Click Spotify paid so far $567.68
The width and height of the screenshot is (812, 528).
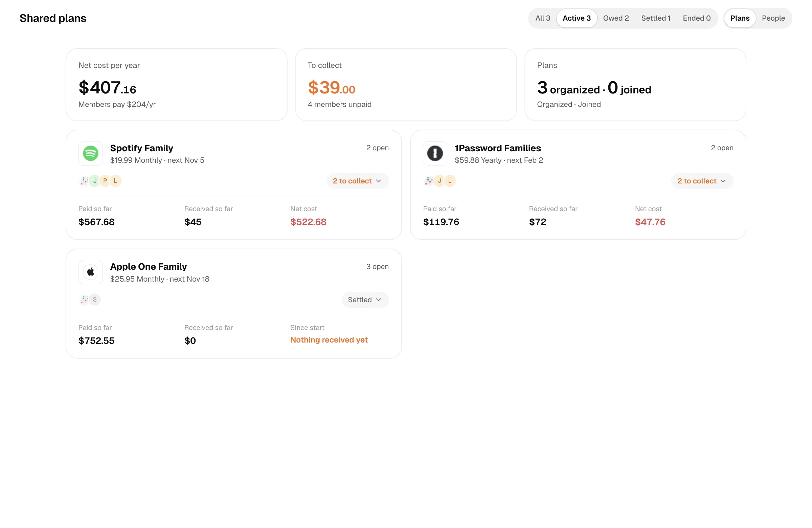pos(96,222)
